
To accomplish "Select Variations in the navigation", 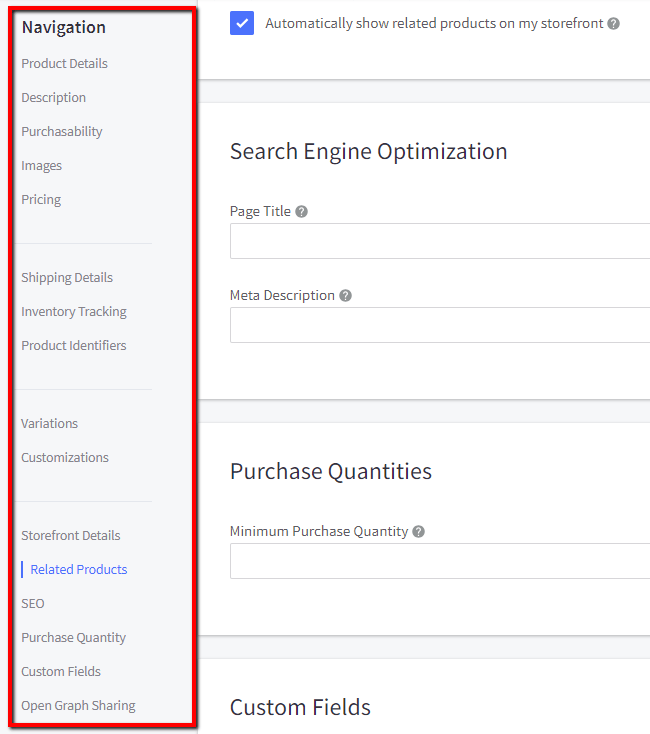I will 49,424.
